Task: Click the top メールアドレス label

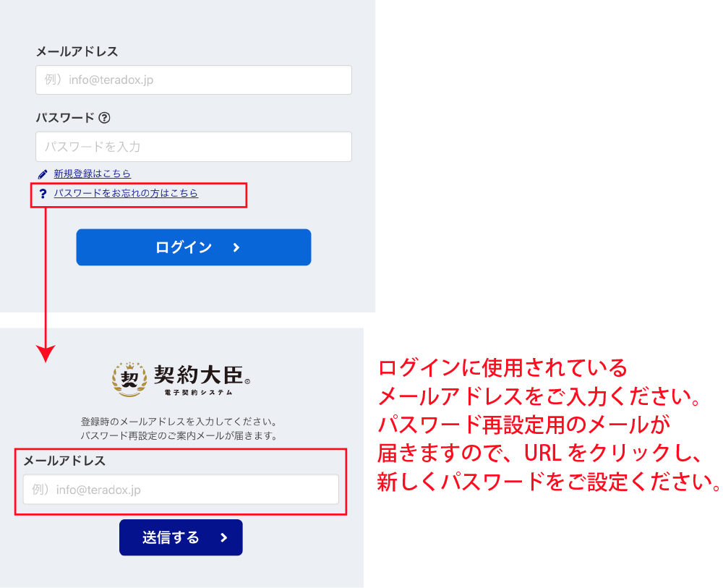Action: click(x=77, y=51)
